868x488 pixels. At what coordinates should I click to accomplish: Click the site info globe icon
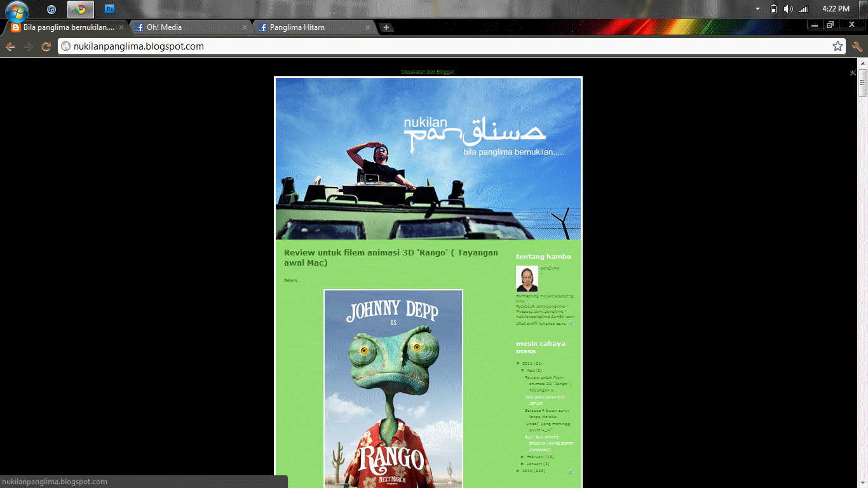[65, 46]
